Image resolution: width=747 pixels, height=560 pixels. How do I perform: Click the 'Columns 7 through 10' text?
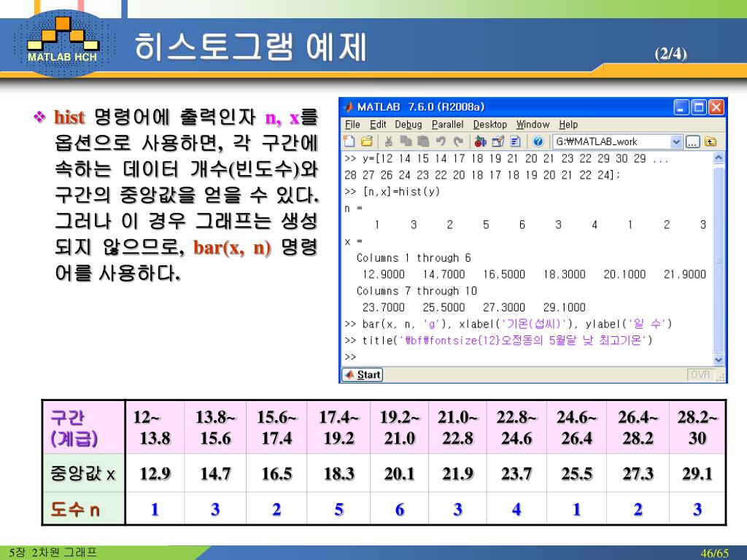(417, 291)
